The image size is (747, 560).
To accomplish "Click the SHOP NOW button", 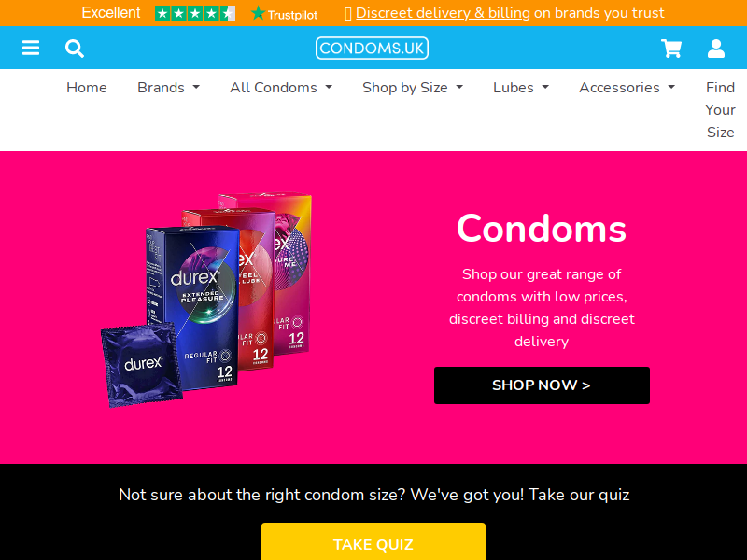I will pos(542,385).
